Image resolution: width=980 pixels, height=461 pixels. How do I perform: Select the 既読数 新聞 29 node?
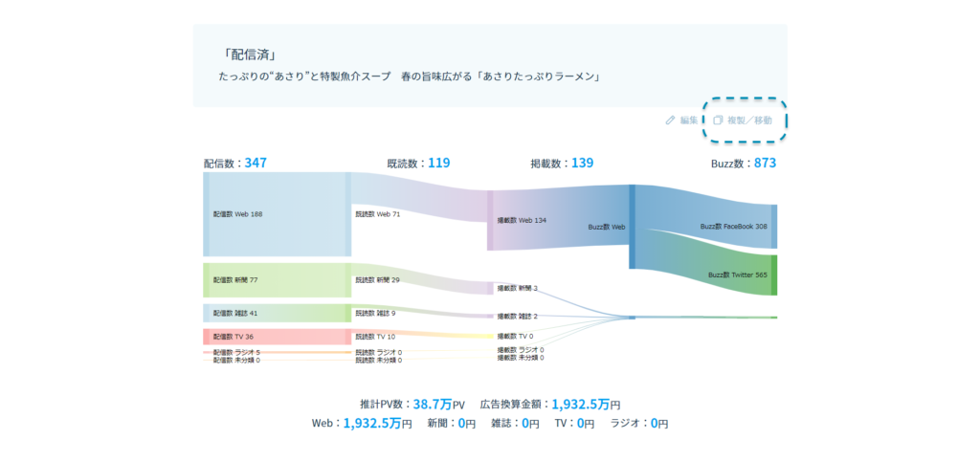[x=377, y=279]
